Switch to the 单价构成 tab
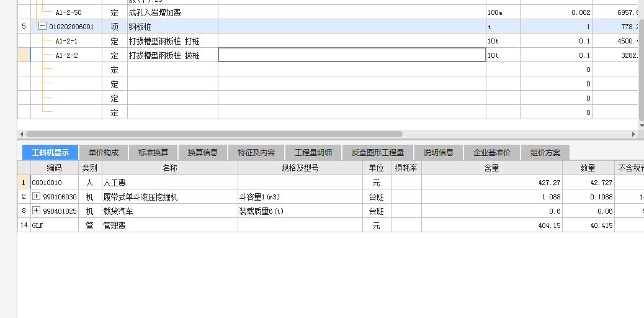This screenshot has height=318, width=644. pos(104,153)
